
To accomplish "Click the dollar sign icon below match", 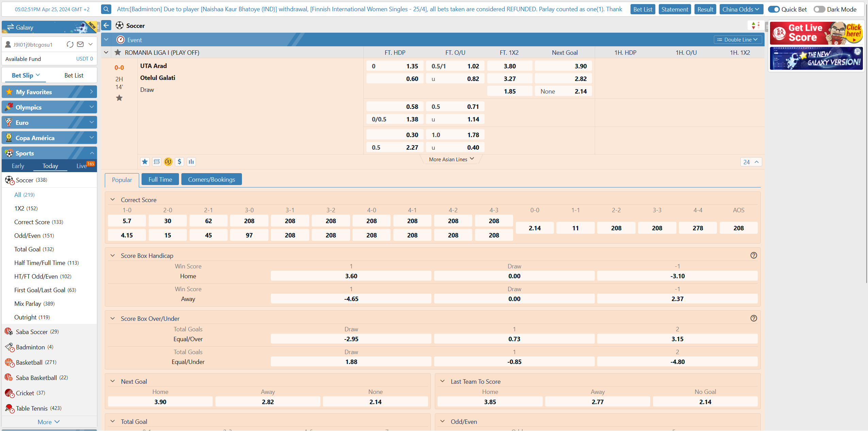I will pos(179,162).
